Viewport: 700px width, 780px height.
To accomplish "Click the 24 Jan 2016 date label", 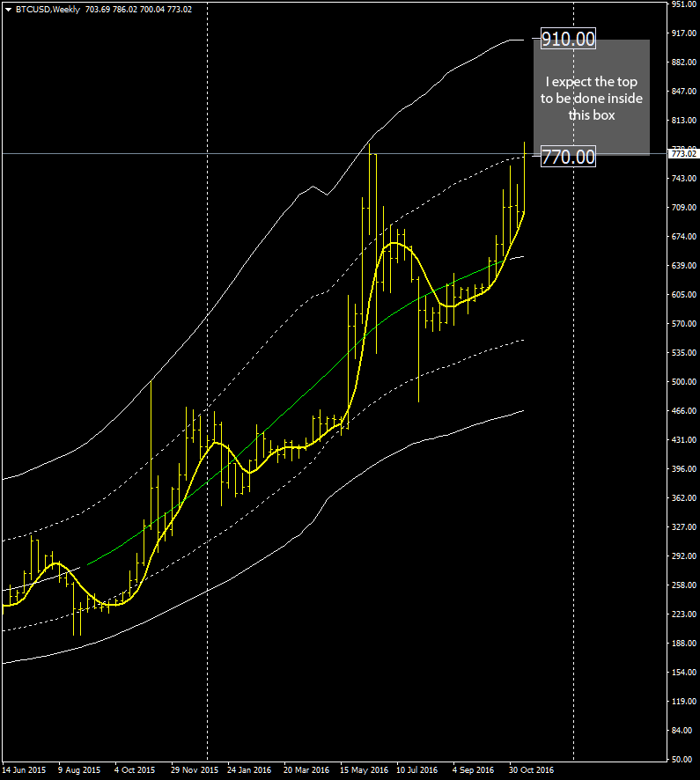I will pos(250,769).
